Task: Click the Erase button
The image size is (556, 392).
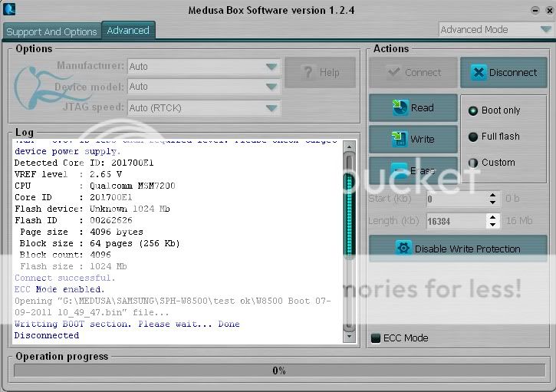Action: (413, 170)
